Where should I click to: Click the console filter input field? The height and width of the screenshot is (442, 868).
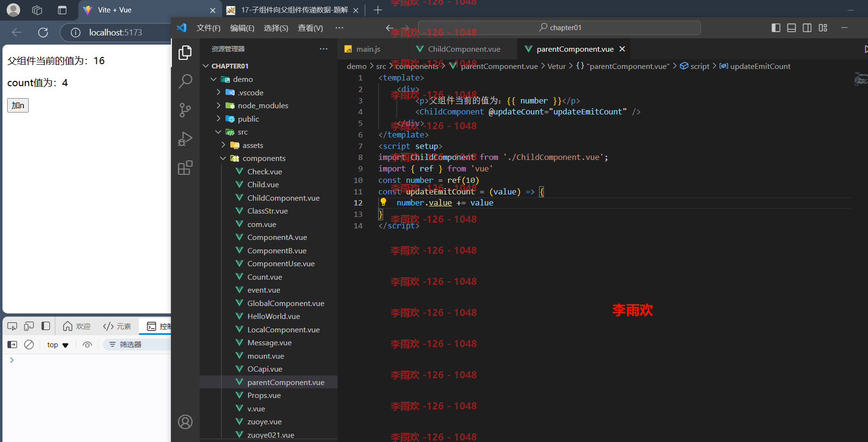pos(138,344)
